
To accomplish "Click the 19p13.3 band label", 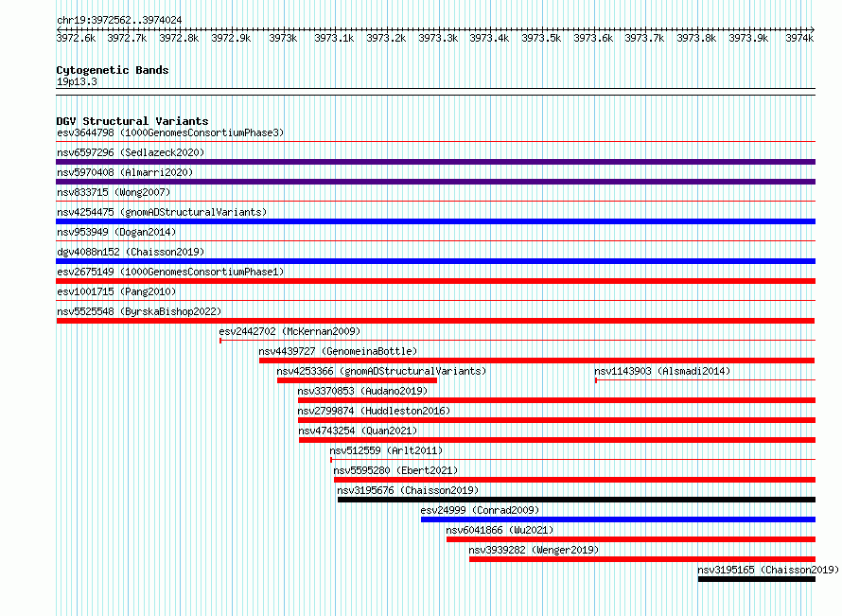I will (77, 81).
